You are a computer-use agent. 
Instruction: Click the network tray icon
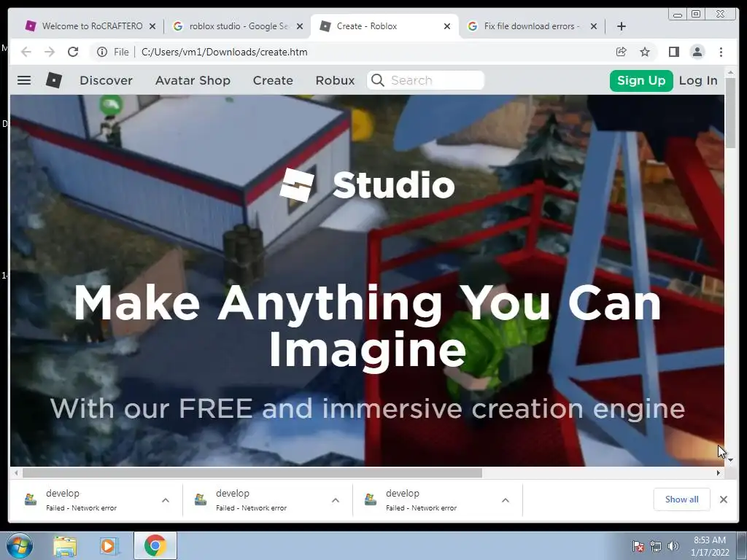tap(656, 546)
